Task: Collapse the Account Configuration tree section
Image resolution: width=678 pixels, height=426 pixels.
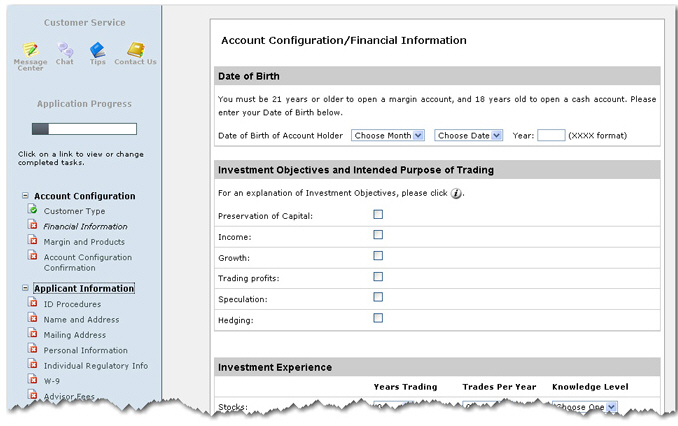Action: tap(25, 195)
